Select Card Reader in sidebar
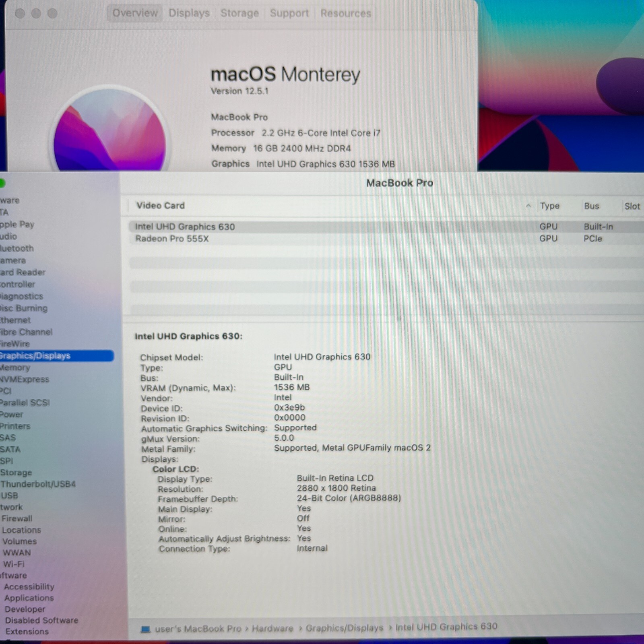 [x=23, y=272]
